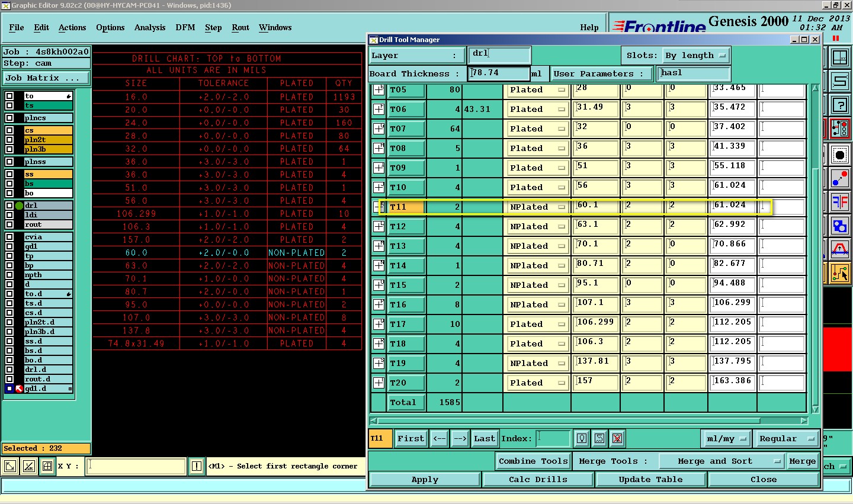
Task: Open the DFM menu
Action: pyautogui.click(x=185, y=28)
